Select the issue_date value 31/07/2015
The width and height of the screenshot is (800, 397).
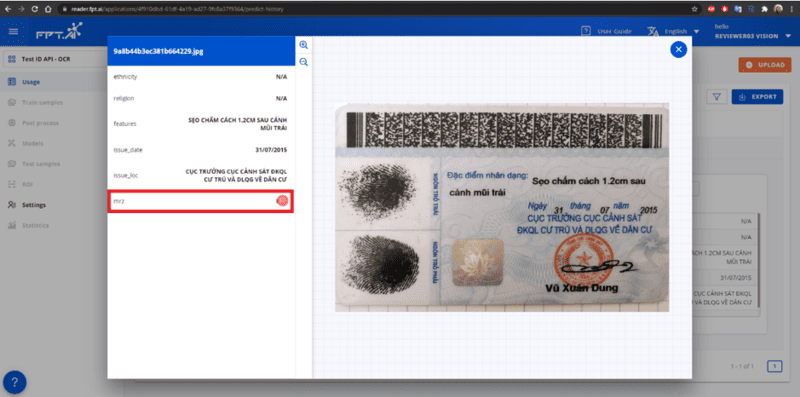[271, 150]
